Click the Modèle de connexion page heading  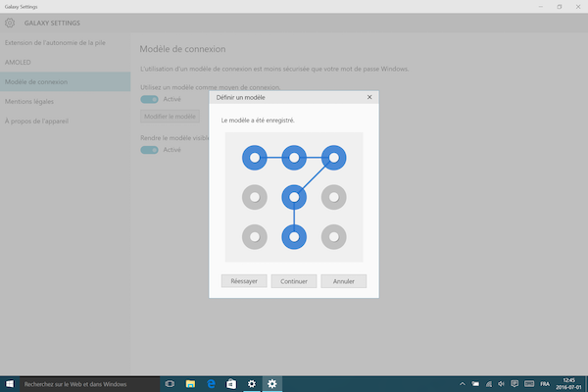click(x=182, y=49)
